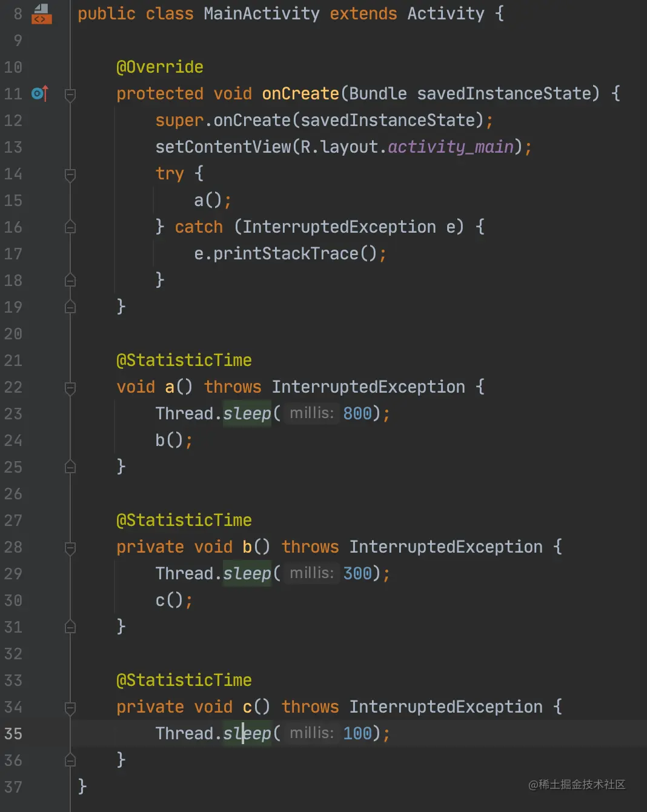Click the millis parameter hint on line 35
The height and width of the screenshot is (812, 647).
pos(311,733)
